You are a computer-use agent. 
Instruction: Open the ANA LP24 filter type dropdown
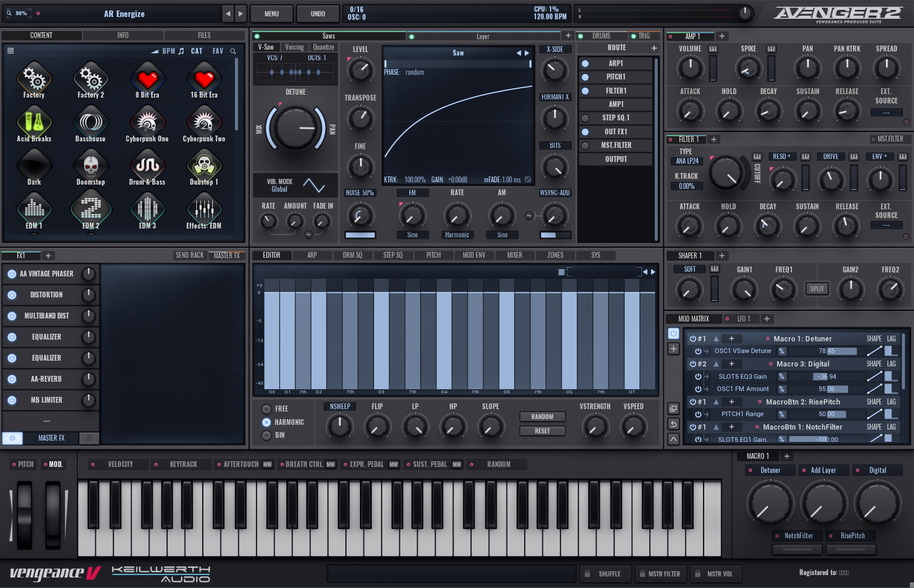click(687, 161)
